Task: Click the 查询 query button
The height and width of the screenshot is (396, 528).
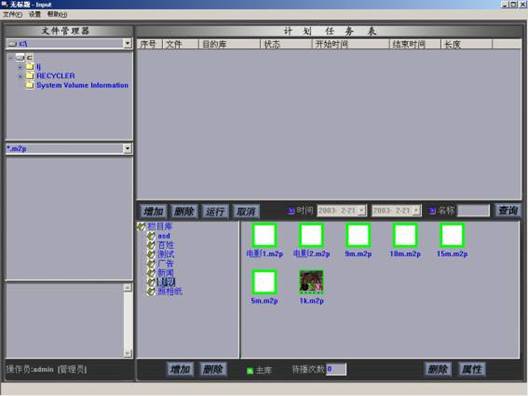Action: click(508, 210)
